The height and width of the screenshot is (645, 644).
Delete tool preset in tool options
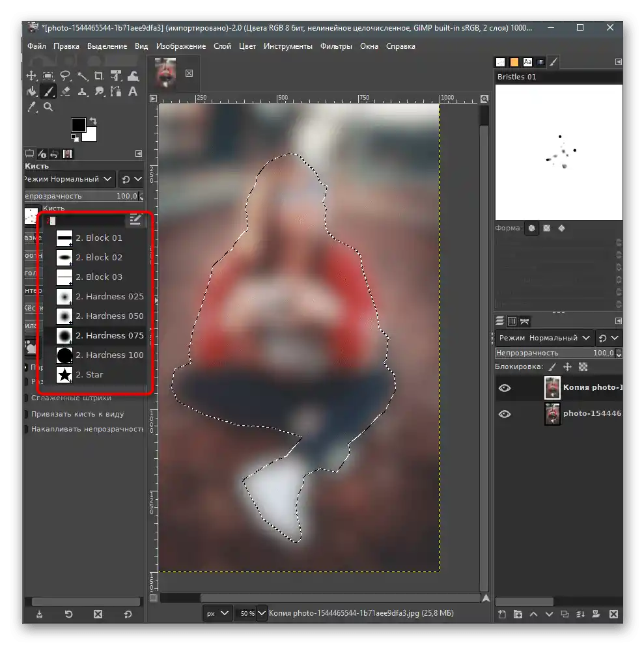[98, 614]
